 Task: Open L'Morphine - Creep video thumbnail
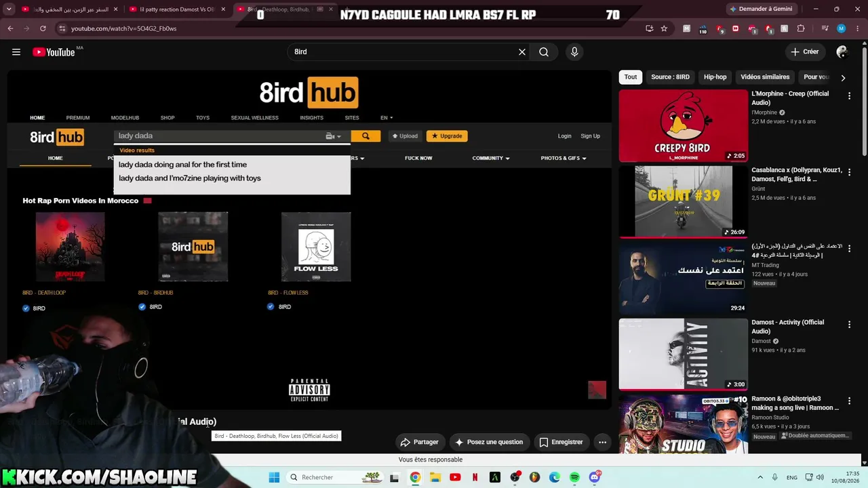tap(683, 126)
